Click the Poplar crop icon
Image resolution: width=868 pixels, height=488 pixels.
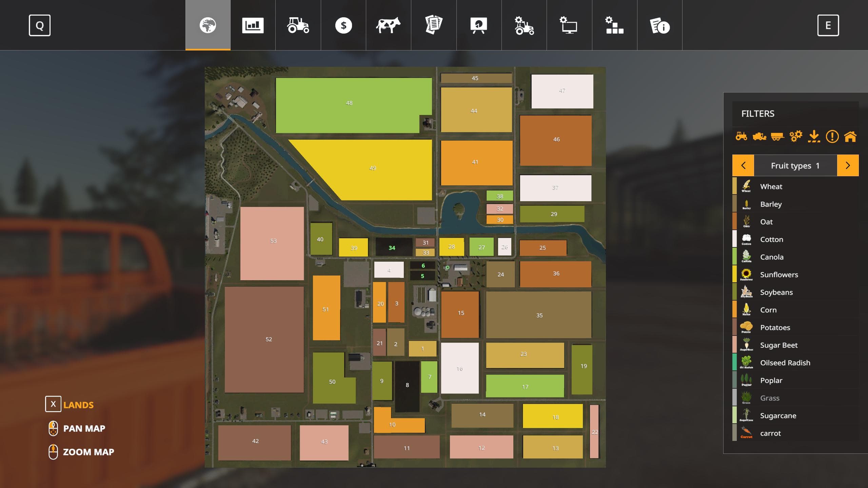[x=746, y=380]
